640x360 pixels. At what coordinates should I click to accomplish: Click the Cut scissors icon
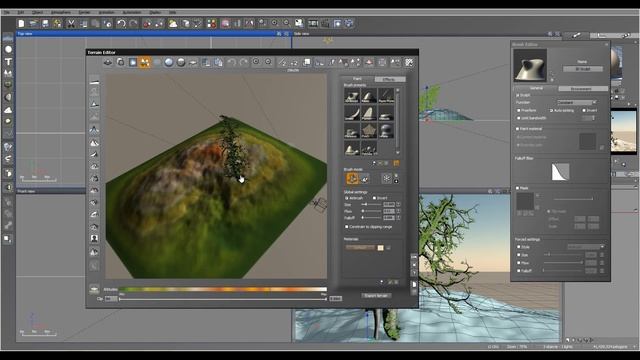click(71, 24)
